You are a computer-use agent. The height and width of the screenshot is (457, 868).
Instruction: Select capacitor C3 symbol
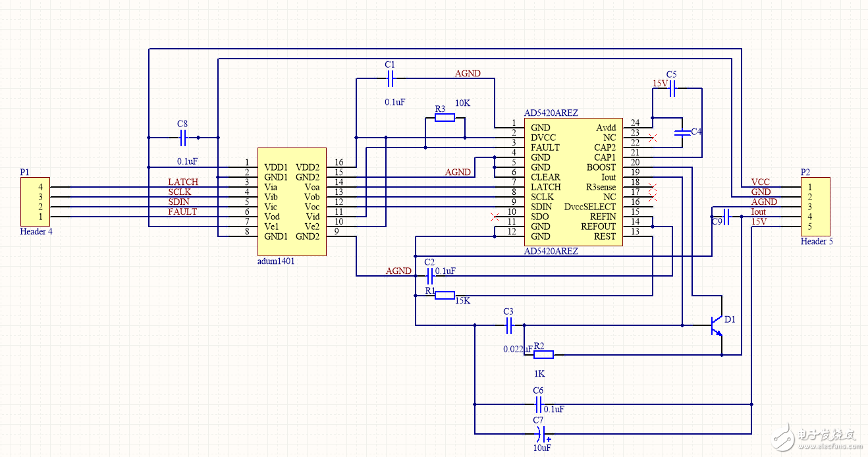(508, 324)
